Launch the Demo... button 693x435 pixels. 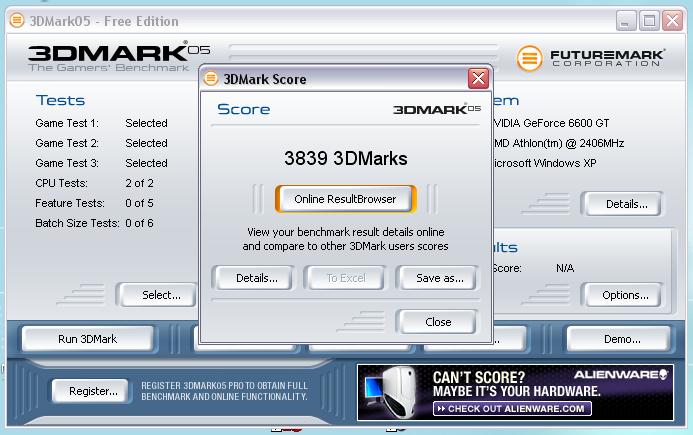click(x=619, y=339)
